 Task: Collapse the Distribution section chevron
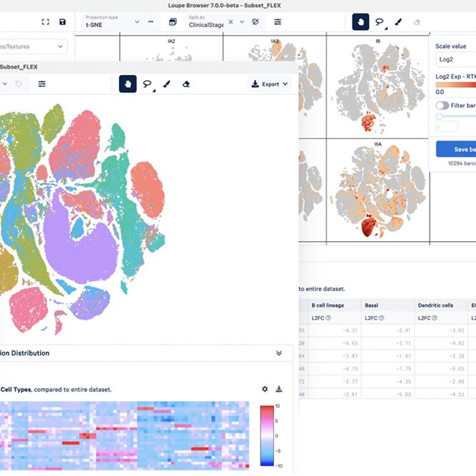(x=279, y=353)
